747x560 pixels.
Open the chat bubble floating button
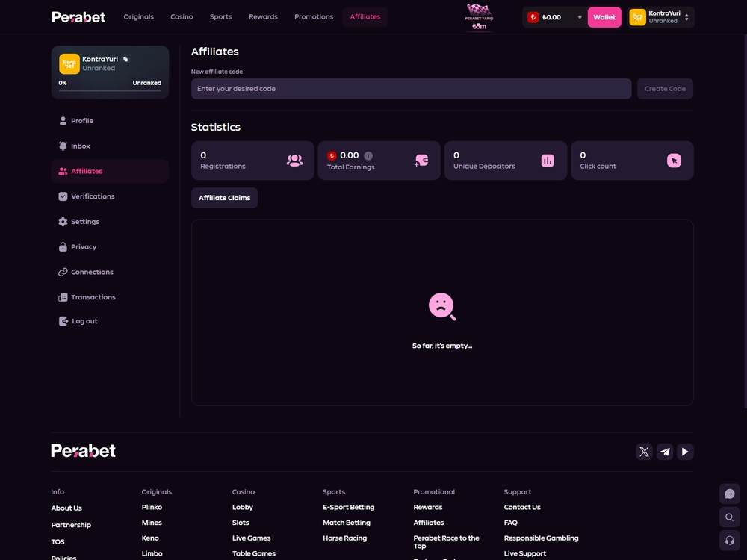pyautogui.click(x=729, y=494)
